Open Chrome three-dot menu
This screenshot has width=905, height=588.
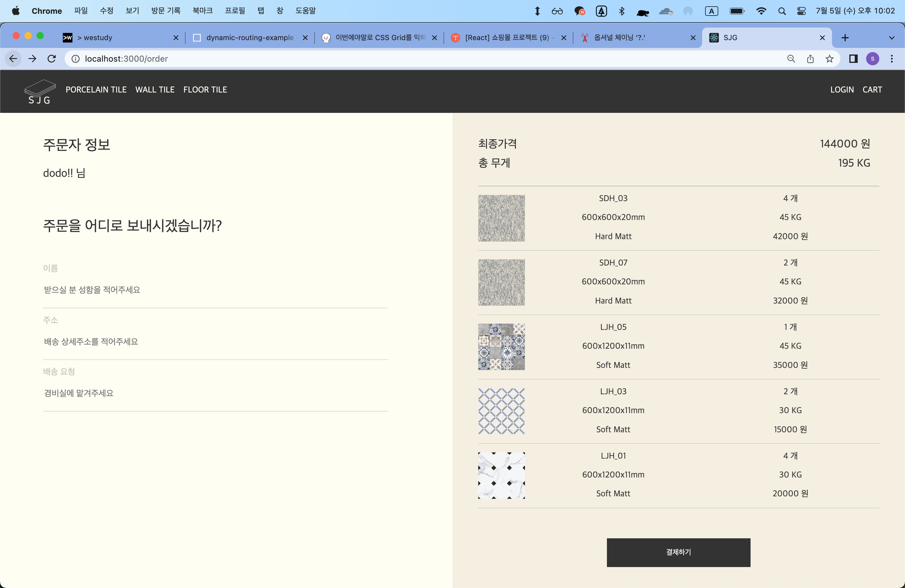(891, 59)
